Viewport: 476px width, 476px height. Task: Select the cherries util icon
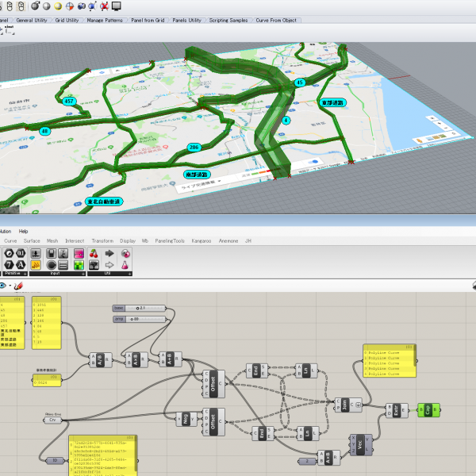[x=94, y=253]
